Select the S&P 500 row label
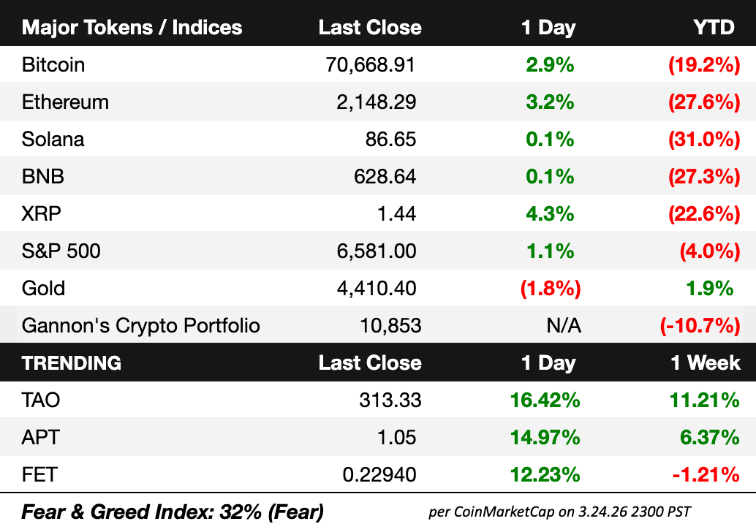 coord(61,251)
